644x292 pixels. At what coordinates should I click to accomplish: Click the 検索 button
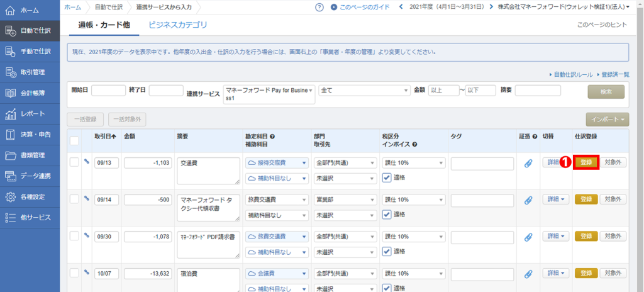(606, 92)
